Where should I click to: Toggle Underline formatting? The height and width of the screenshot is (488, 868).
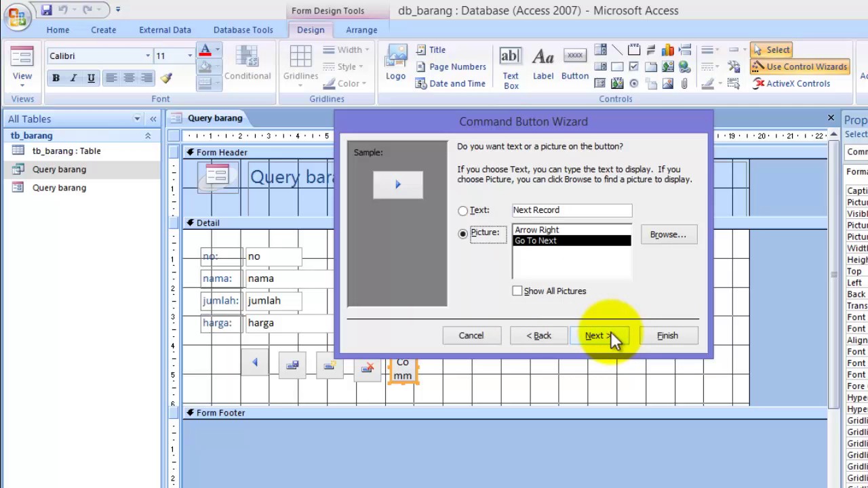(91, 78)
